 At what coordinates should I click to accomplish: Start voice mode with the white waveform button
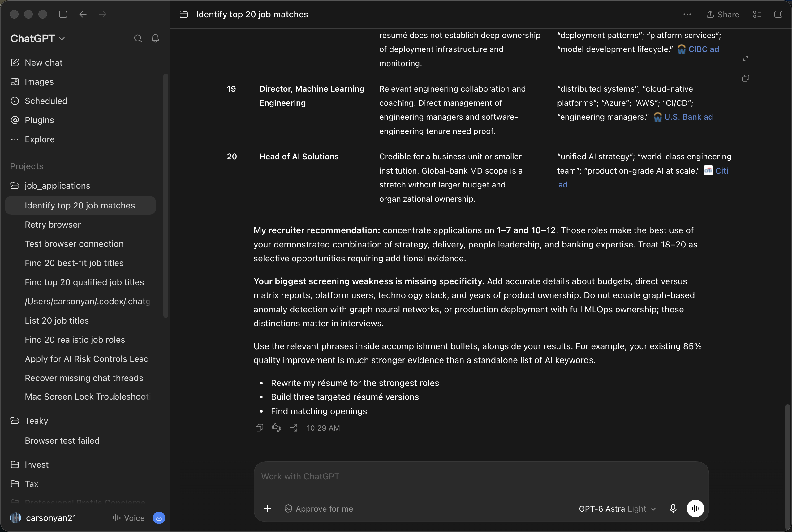pyautogui.click(x=695, y=508)
